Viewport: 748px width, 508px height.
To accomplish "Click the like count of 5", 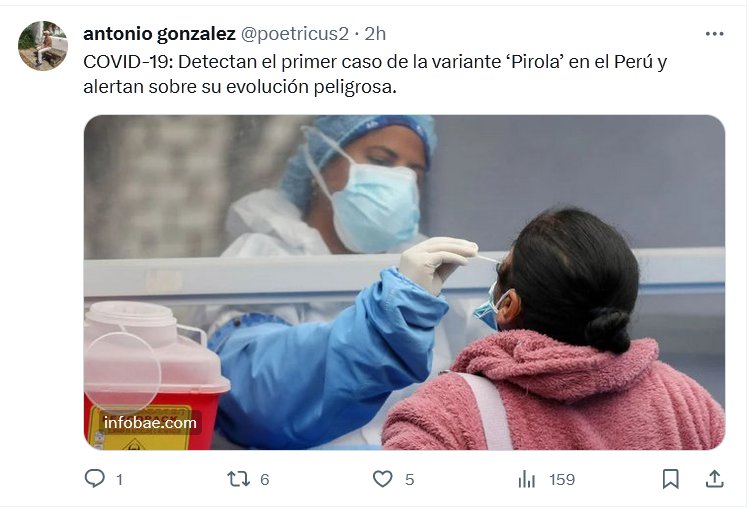I will coord(409,479).
